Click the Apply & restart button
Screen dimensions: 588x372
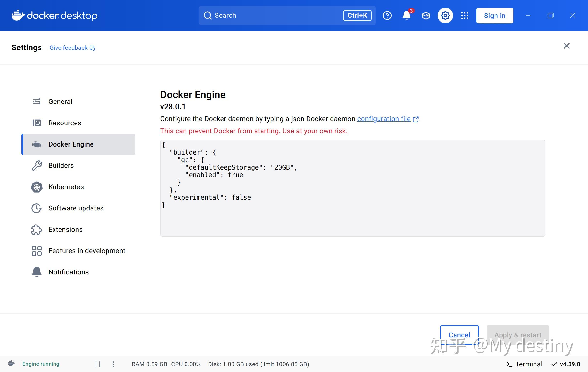518,335
